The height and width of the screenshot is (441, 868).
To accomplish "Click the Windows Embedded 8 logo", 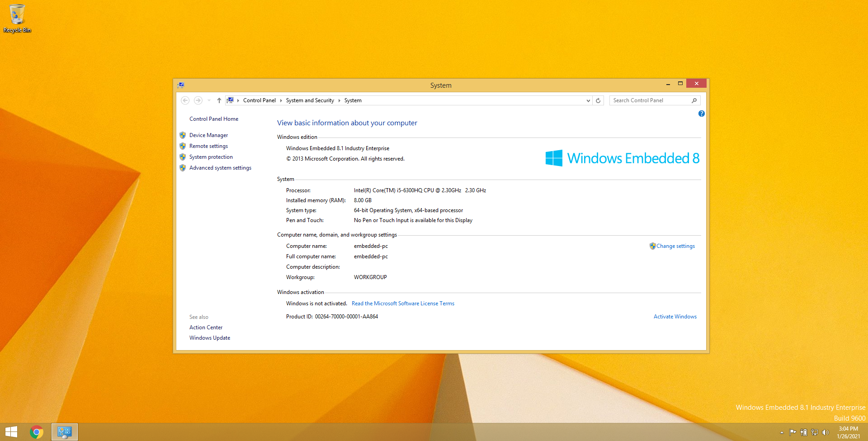I will click(x=622, y=158).
